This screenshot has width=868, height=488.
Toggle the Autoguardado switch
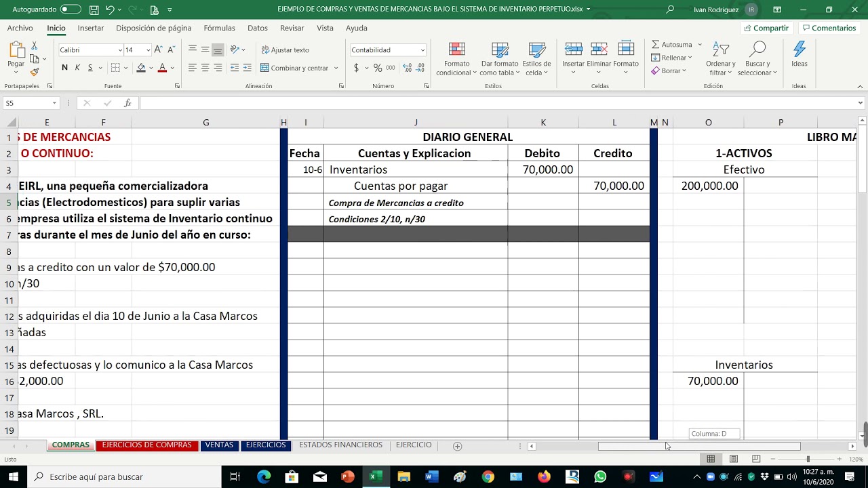tap(71, 9)
